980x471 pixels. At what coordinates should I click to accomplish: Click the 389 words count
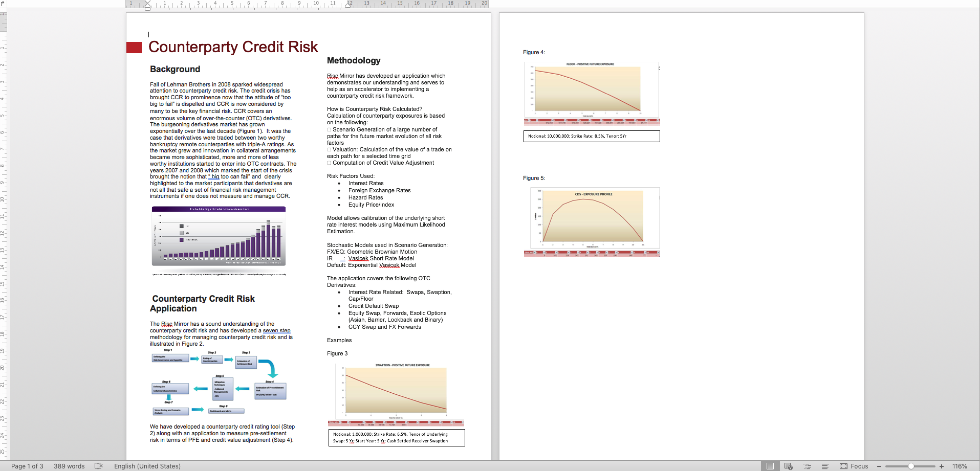coord(69,466)
